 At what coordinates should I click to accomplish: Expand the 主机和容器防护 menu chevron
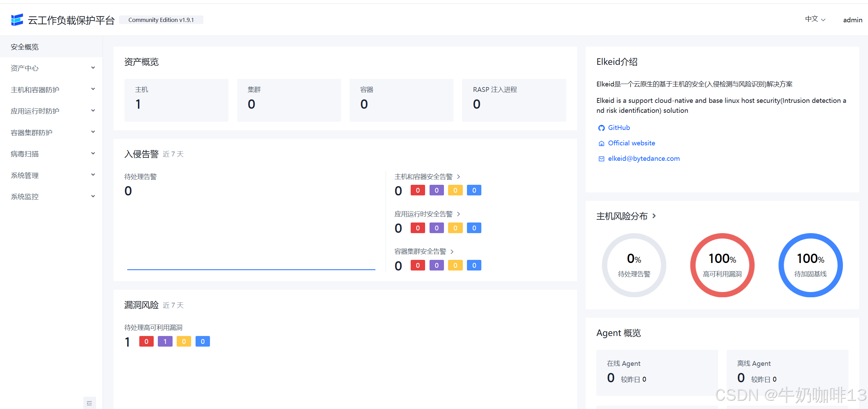[93, 89]
